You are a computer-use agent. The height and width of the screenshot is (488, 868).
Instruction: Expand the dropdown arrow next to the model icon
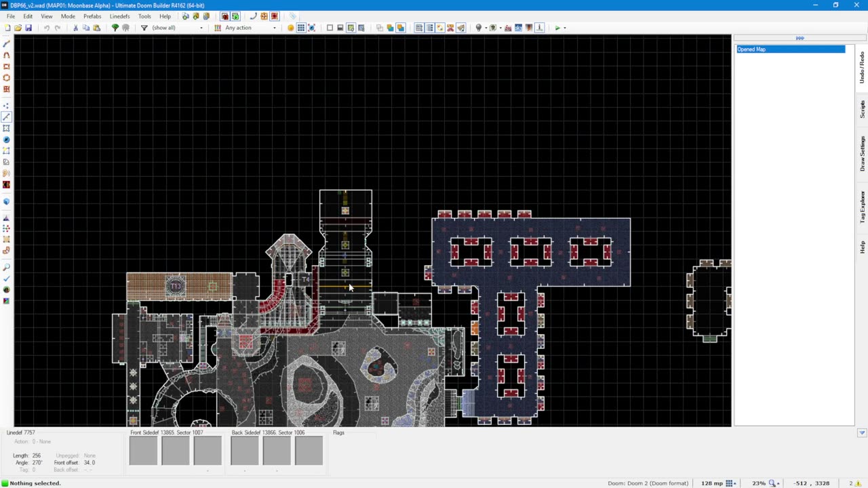coord(500,28)
